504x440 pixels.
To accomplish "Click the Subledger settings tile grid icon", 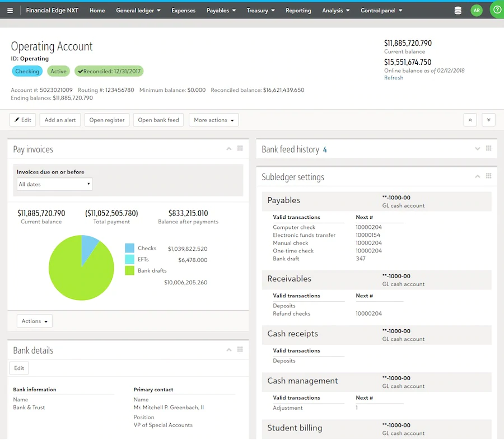I will pos(488,176).
